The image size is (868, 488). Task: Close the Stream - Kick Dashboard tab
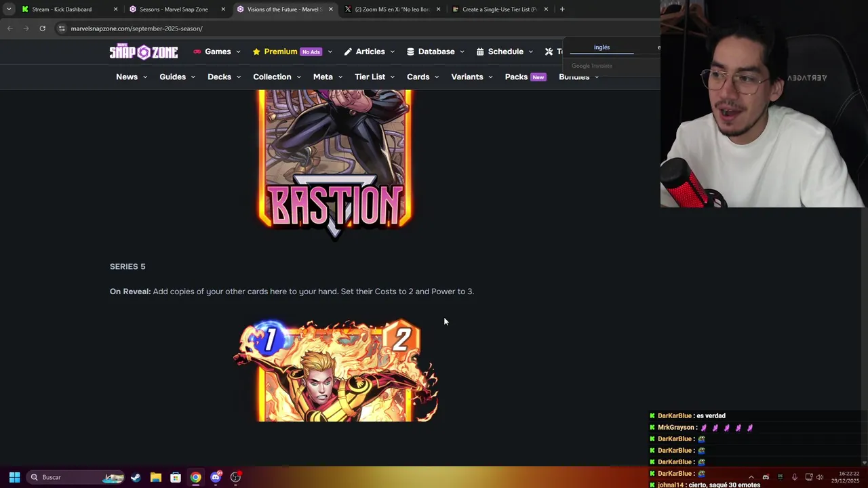coord(115,9)
